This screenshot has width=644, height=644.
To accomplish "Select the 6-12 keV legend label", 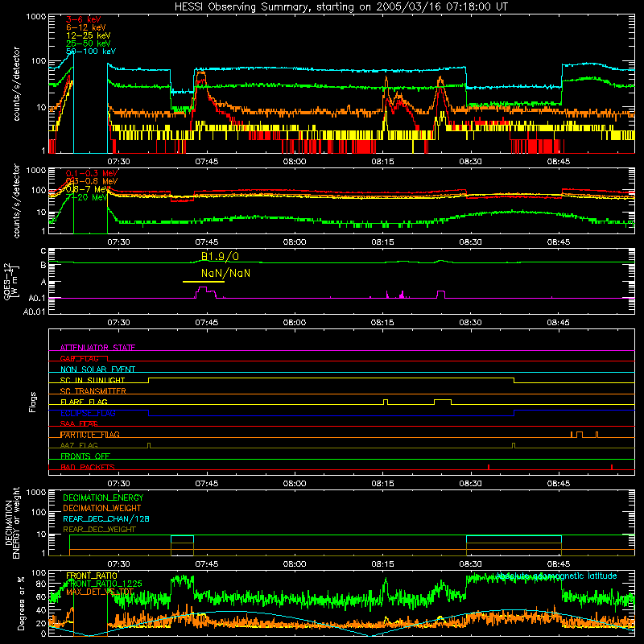I will 86,27.
